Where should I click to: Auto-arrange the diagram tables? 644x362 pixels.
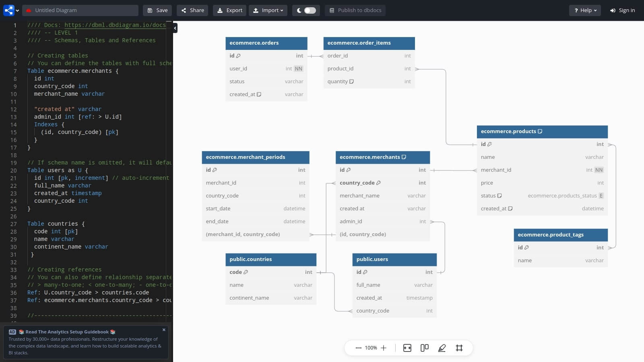(x=424, y=348)
